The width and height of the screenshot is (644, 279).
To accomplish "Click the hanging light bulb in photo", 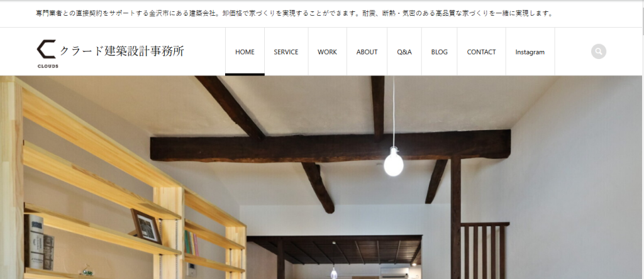I will tap(394, 161).
